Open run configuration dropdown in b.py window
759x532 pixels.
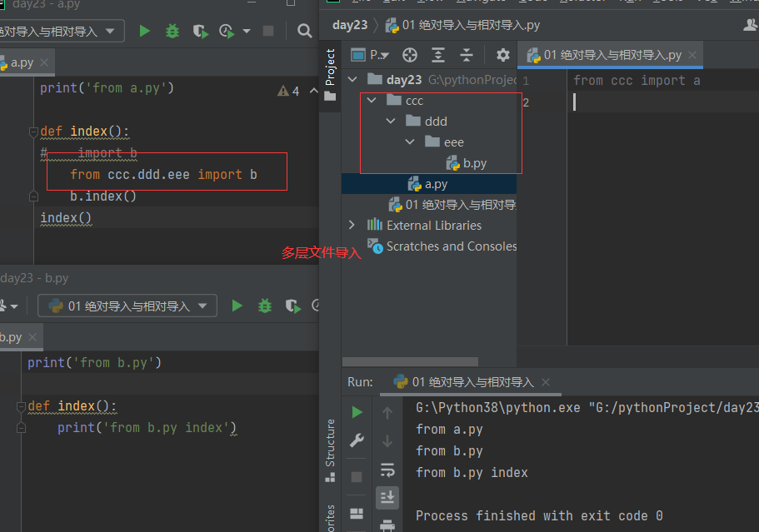[127, 306]
